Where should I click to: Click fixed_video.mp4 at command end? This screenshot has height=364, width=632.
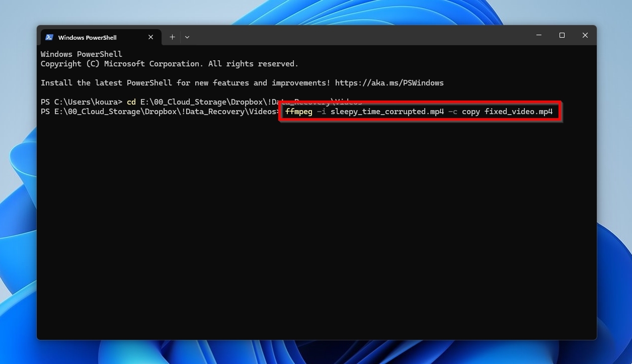(x=518, y=112)
